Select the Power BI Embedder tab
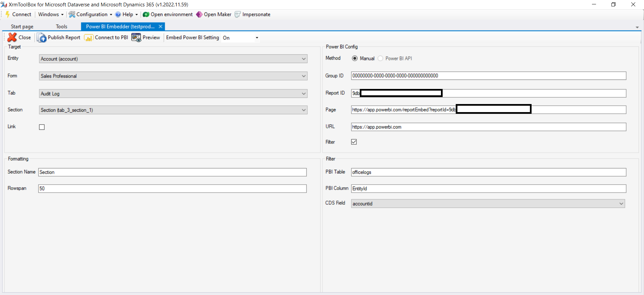The image size is (644, 295). [120, 27]
